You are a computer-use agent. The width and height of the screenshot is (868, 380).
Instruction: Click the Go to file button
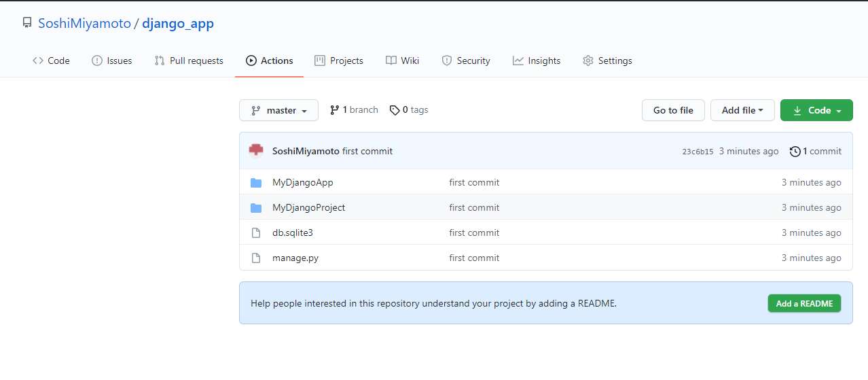673,110
